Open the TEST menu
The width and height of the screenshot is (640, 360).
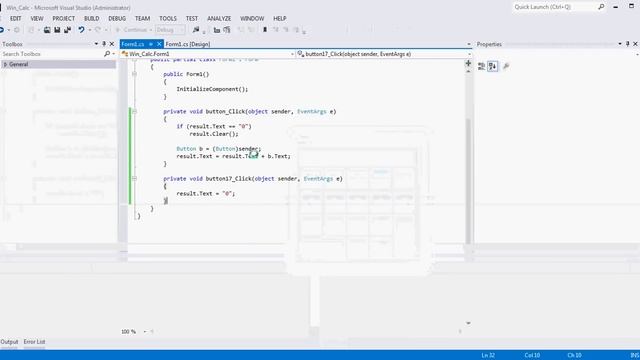pos(192,18)
